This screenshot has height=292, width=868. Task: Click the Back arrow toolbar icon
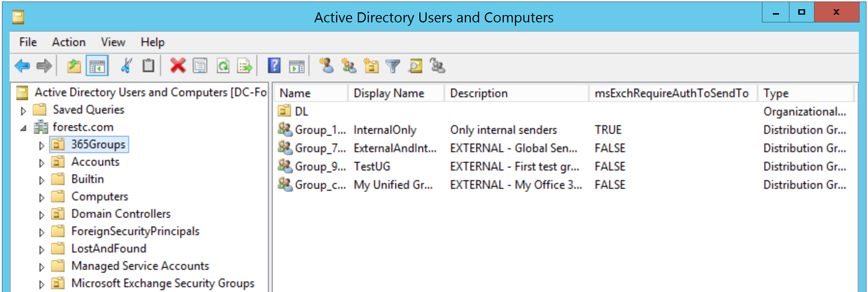(22, 66)
